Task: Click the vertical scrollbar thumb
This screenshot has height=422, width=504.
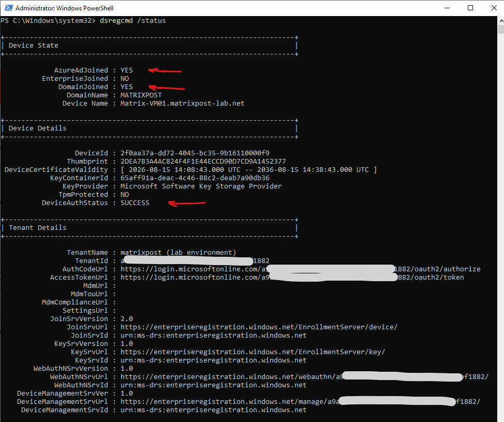Action: [x=501, y=30]
